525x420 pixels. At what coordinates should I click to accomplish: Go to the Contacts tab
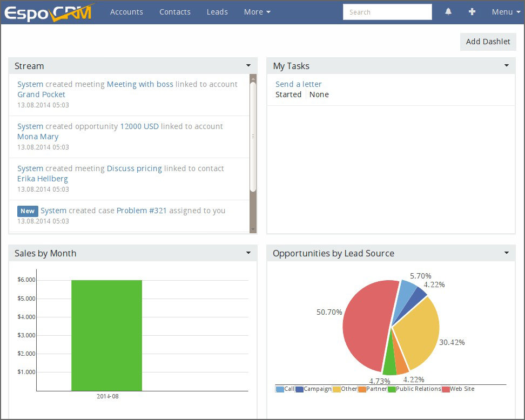pos(175,12)
